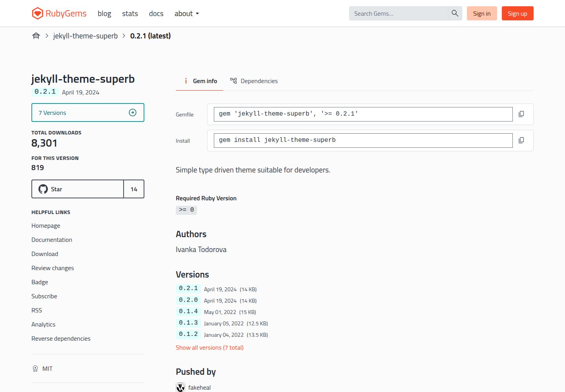Click the arrow icon in 7 Versions

pos(133,113)
